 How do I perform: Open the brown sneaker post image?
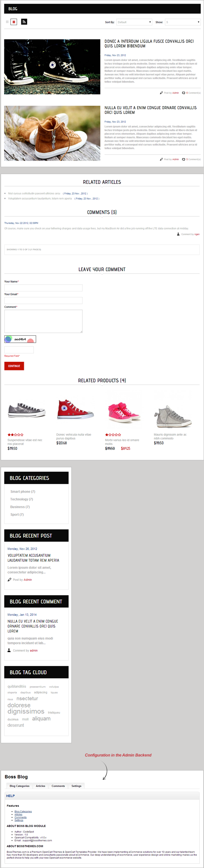pyautogui.click(x=52, y=133)
